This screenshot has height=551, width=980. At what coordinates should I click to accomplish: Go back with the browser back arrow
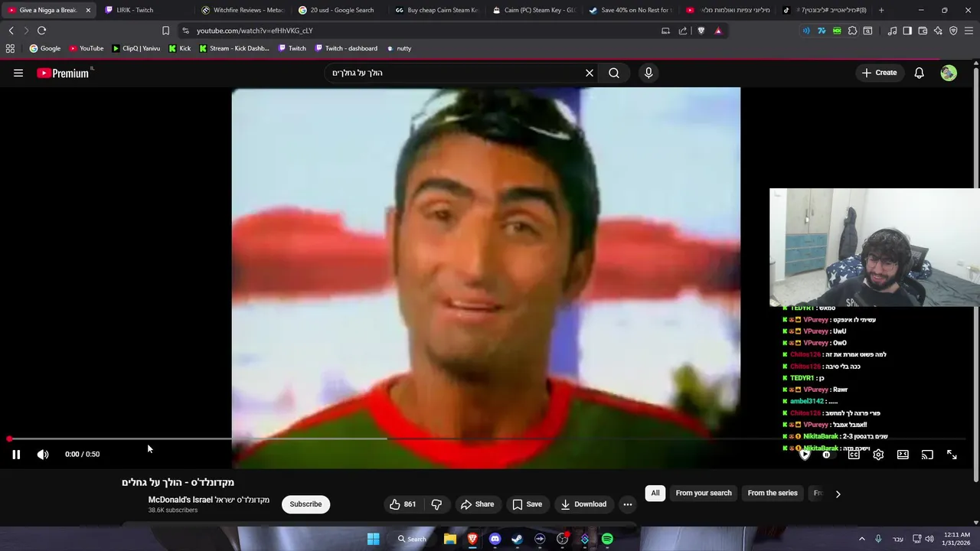click(11, 31)
